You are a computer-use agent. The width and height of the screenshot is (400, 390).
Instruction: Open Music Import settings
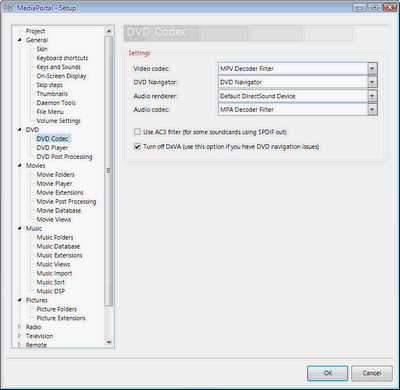click(x=54, y=273)
